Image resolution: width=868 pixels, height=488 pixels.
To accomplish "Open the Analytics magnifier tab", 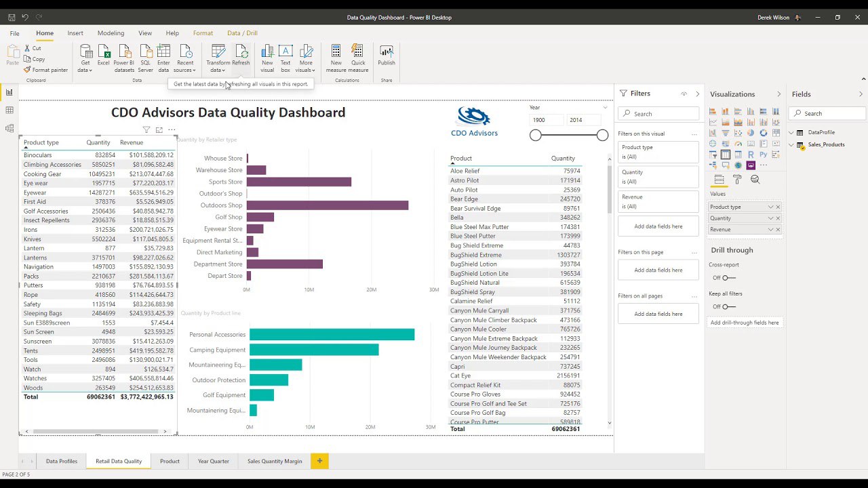I will coord(755,180).
